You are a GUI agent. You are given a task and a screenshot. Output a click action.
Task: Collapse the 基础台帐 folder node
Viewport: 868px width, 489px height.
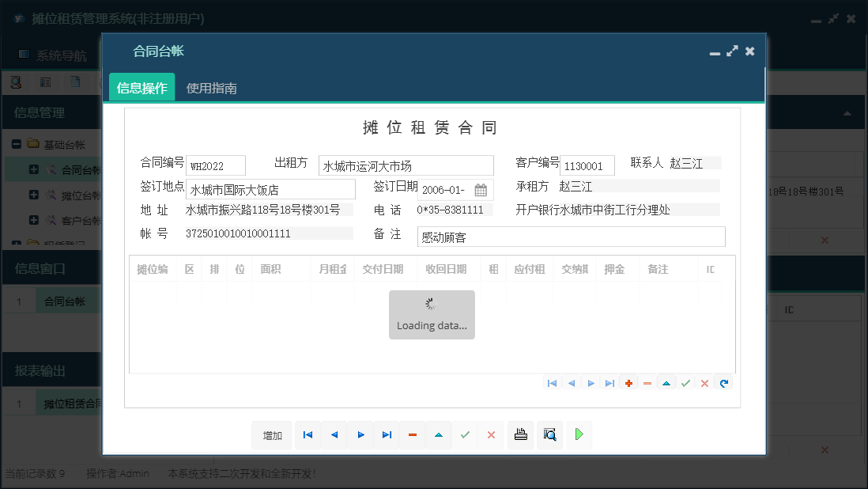(16, 143)
